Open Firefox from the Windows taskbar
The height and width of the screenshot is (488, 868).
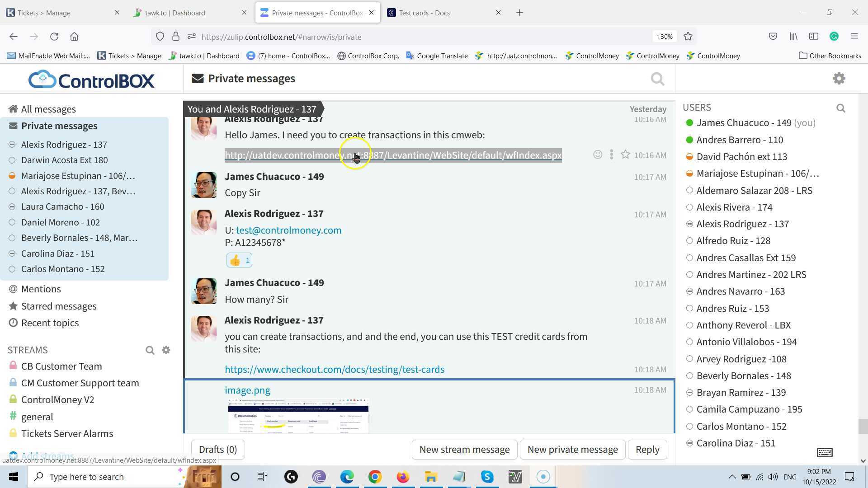[402, 477]
